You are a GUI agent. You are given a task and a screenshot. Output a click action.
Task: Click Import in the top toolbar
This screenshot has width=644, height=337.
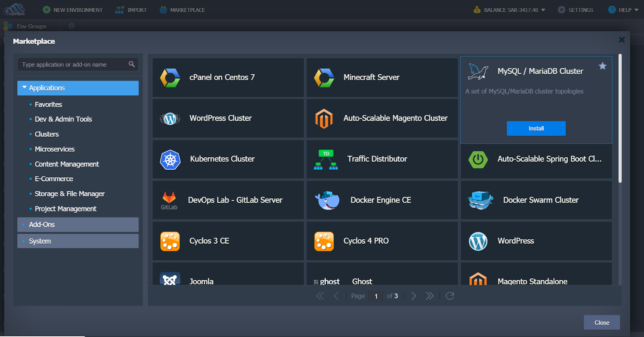(x=131, y=10)
